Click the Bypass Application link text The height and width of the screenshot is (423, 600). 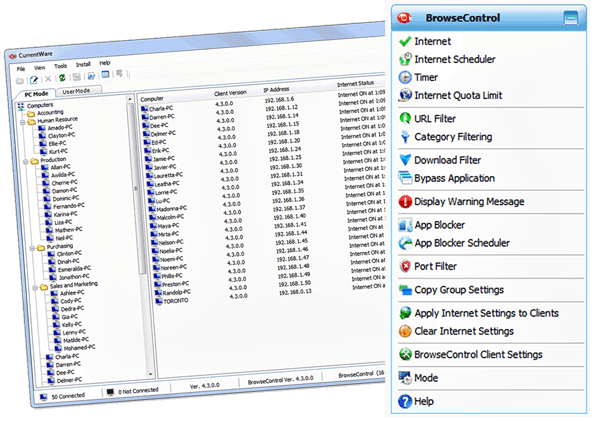454,178
